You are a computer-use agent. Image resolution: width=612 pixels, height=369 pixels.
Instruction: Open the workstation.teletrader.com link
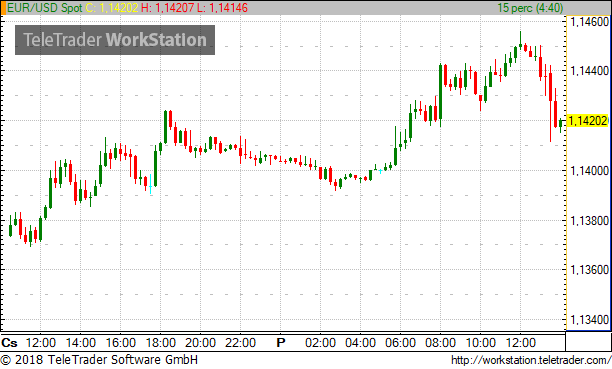point(531,360)
